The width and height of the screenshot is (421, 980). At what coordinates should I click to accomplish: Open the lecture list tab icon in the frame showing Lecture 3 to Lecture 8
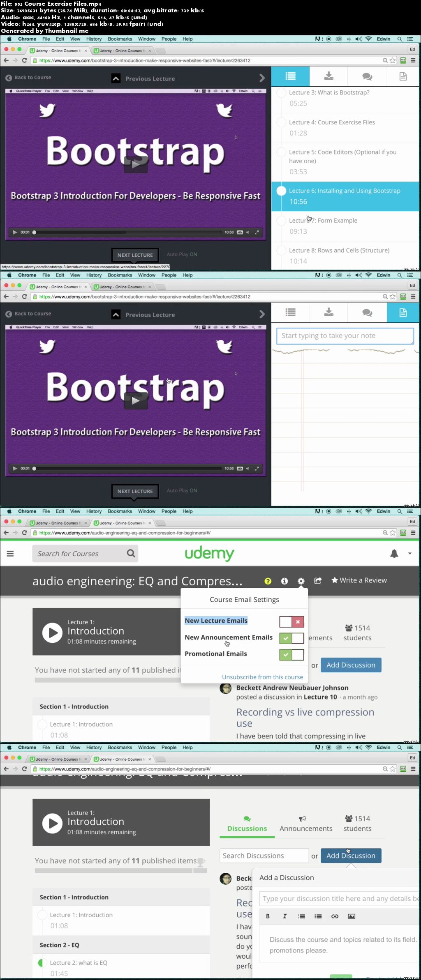point(290,76)
